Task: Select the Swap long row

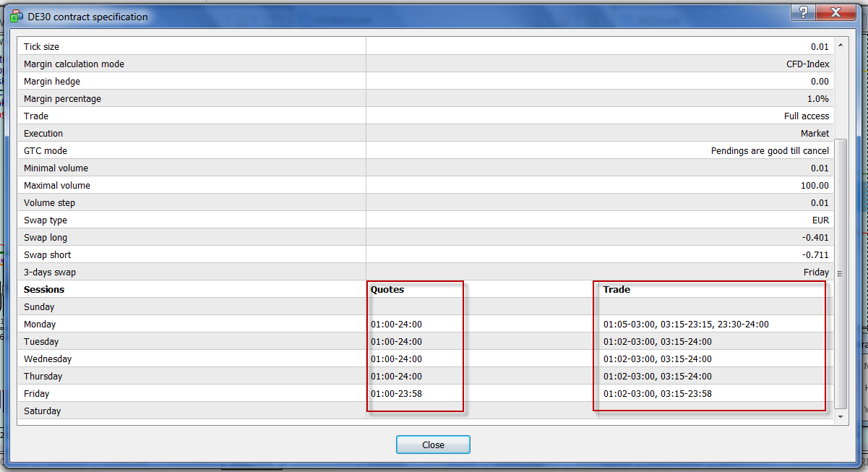Action: (x=426, y=237)
